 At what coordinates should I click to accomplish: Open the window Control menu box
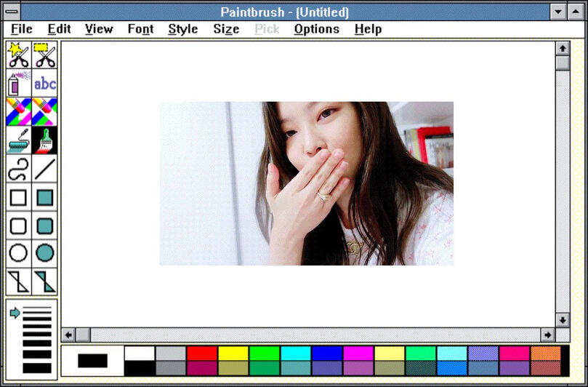pyautogui.click(x=12, y=12)
